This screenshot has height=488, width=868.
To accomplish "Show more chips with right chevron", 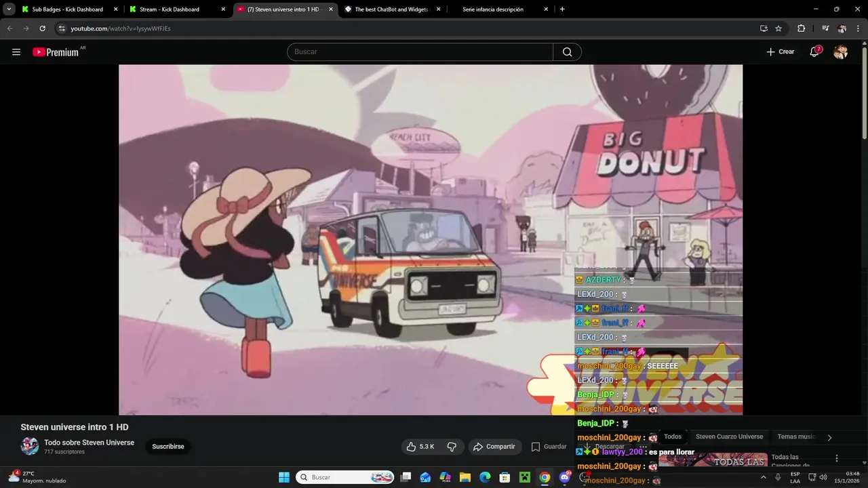I will click(829, 438).
